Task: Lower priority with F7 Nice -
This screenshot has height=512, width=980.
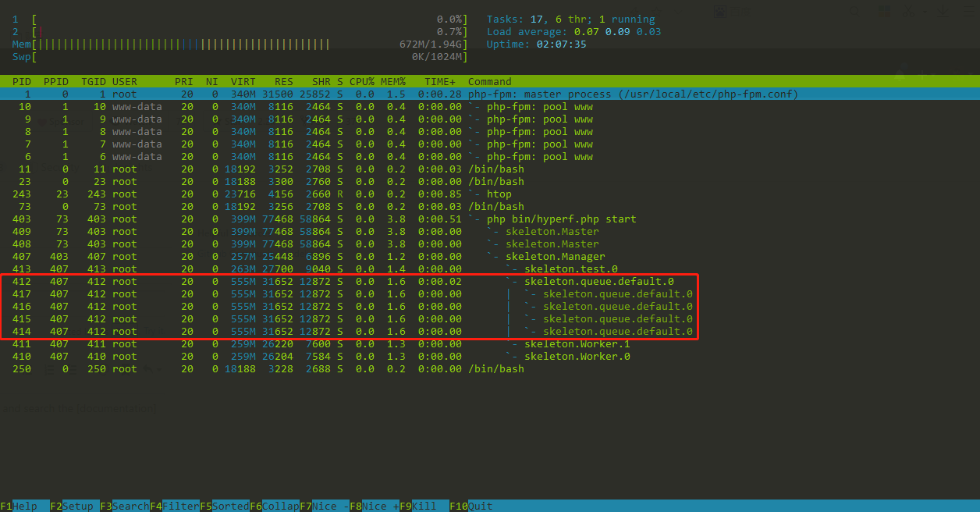Action: 325,506
